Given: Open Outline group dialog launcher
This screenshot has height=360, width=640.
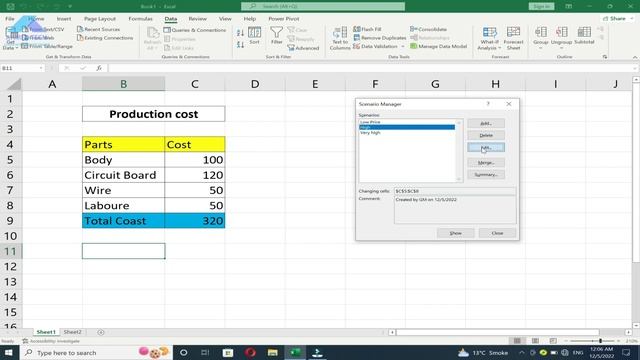Looking at the screenshot, I should click(x=604, y=57).
